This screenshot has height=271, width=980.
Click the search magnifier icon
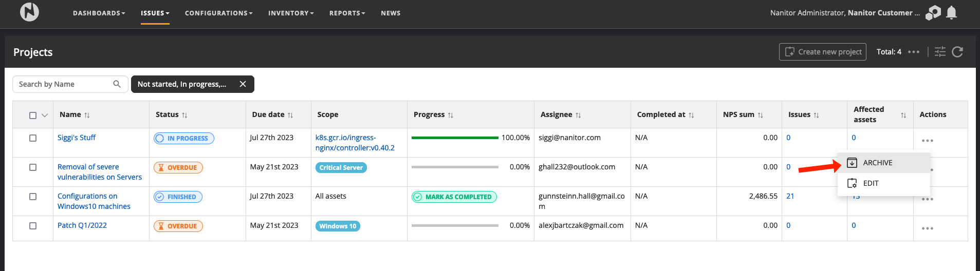117,84
